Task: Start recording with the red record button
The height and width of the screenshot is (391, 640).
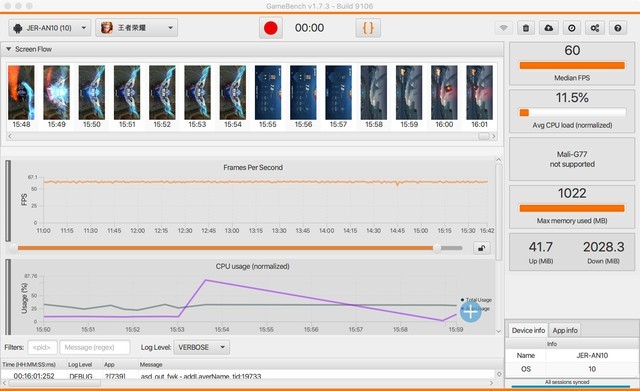Action: click(x=271, y=28)
